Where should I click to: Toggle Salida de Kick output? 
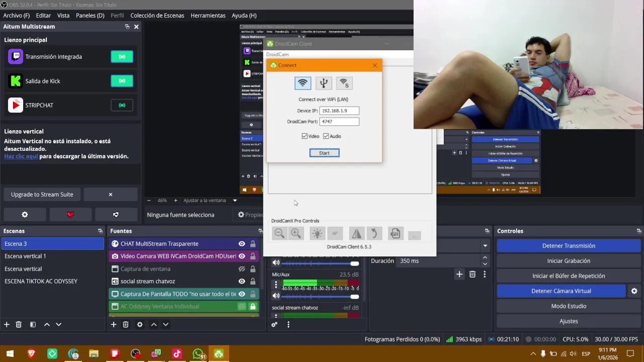tap(122, 81)
